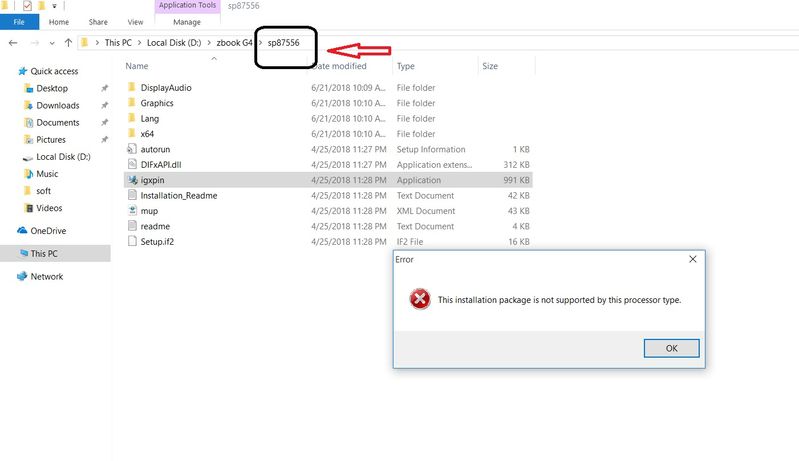Select the x64 folder icon
This screenshot has height=461, width=799.
click(131, 133)
